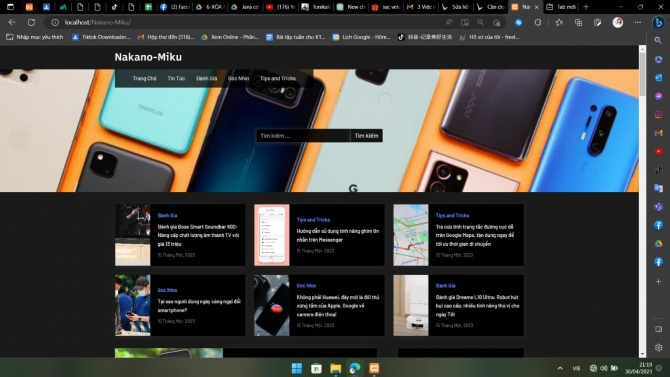The height and width of the screenshot is (377, 670).
Task: Open 'Hộp thư đến (316)' bookmark
Action: (x=165, y=37)
